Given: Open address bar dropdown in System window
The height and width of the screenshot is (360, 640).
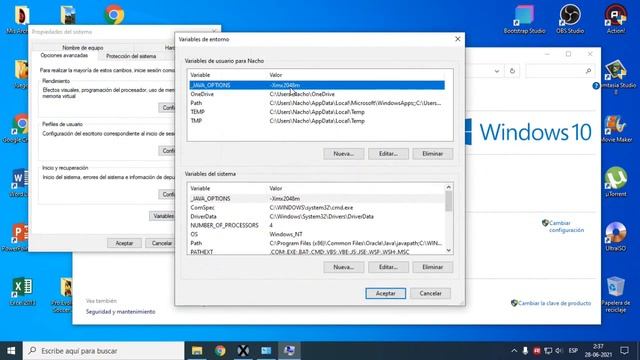Looking at the screenshot, I should click(x=497, y=71).
